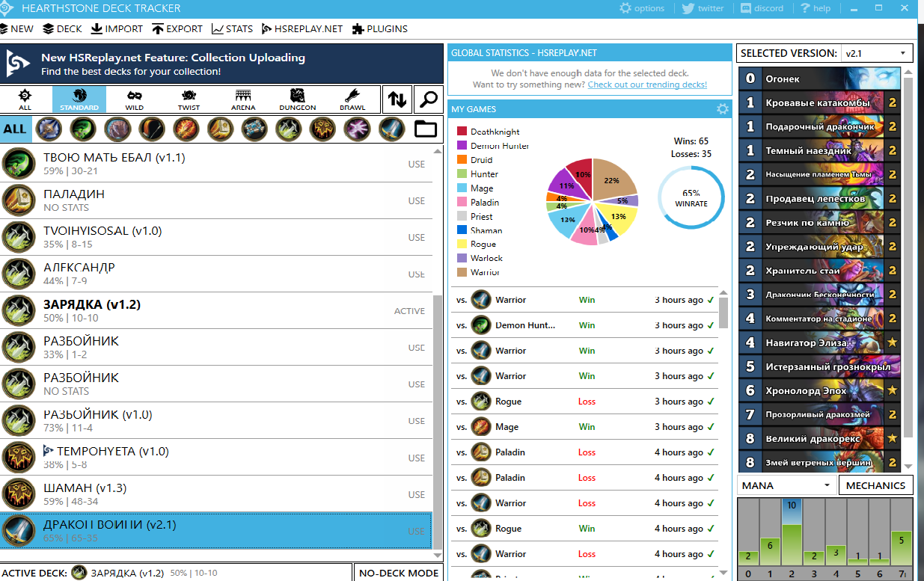Use the ТЕМПОНУЕТА (v1.0) deck
The height and width of the screenshot is (581, 924).
pos(417,458)
